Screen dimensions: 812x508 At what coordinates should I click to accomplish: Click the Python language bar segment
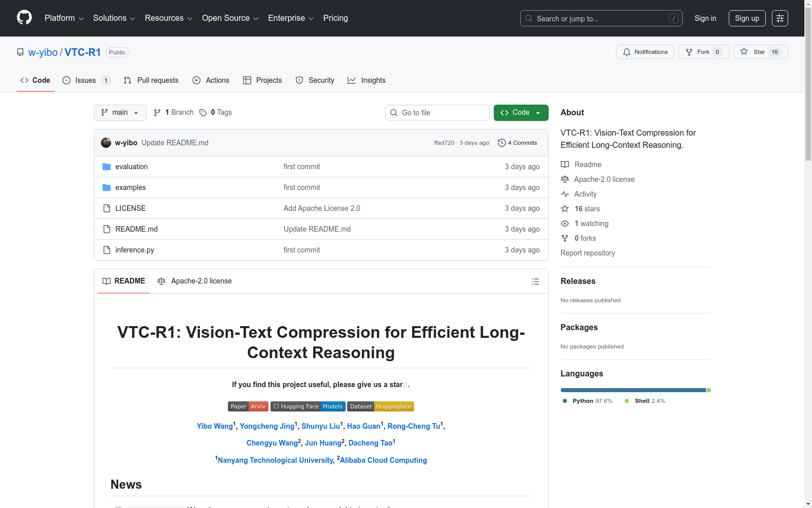pos(633,390)
